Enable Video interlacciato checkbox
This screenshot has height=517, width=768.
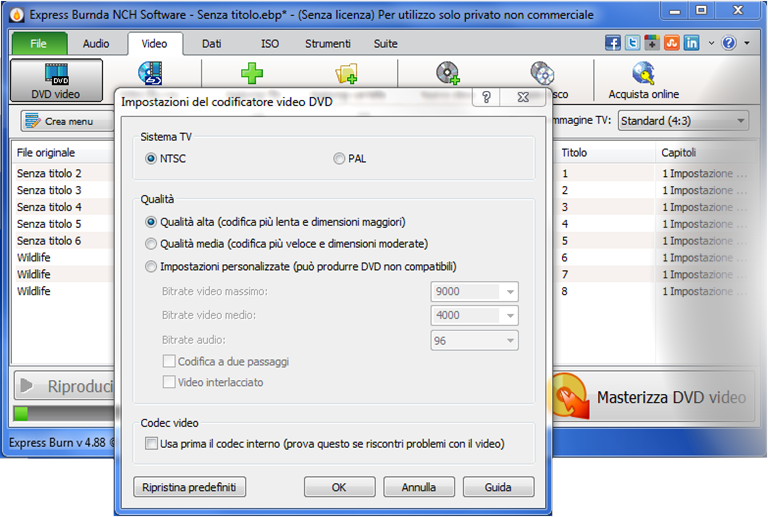[213, 382]
